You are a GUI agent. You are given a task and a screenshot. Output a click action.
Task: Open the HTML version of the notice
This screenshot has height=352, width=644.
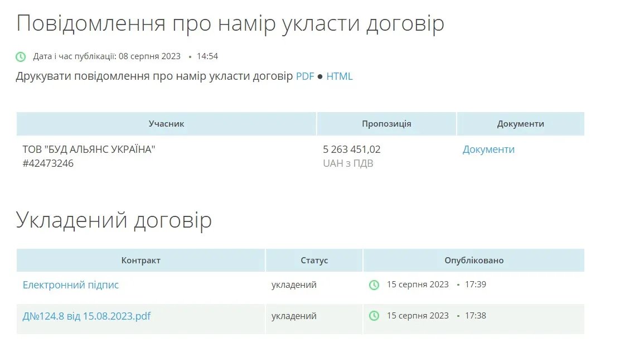tap(340, 76)
